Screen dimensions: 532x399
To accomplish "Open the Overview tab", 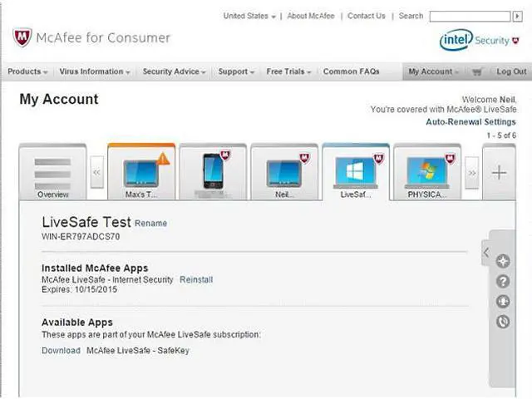I will pos(52,172).
